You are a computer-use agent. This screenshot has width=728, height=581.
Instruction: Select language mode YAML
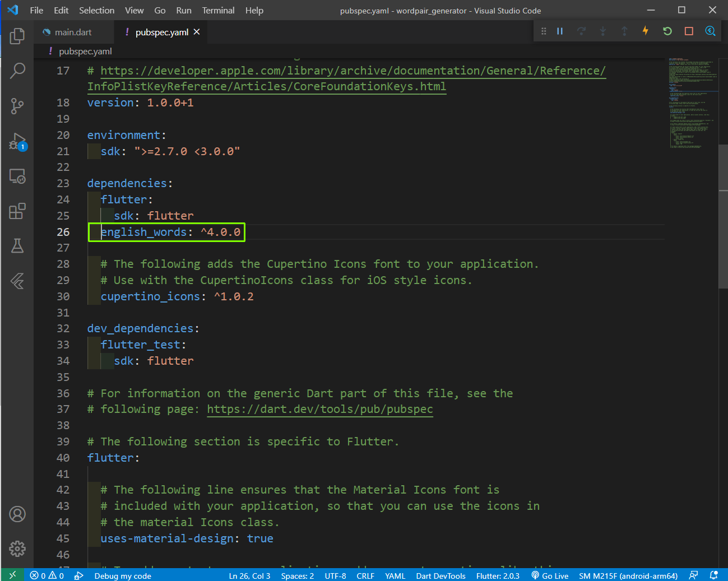(x=395, y=575)
